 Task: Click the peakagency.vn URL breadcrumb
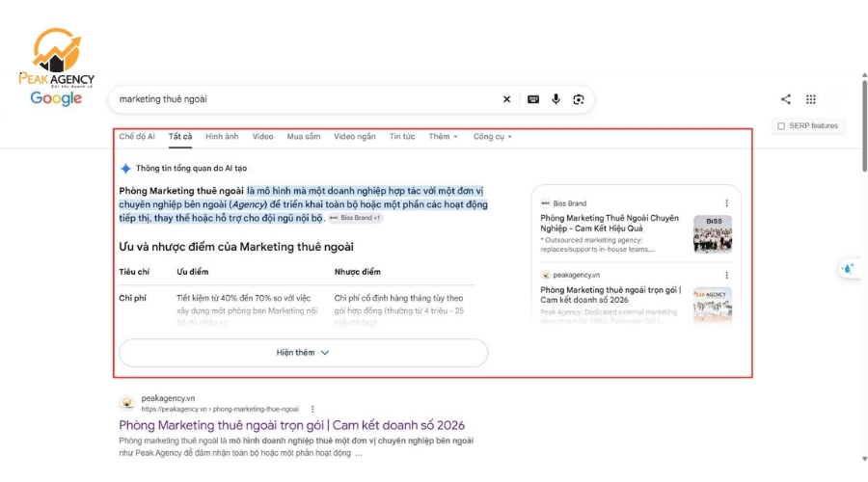[220, 409]
